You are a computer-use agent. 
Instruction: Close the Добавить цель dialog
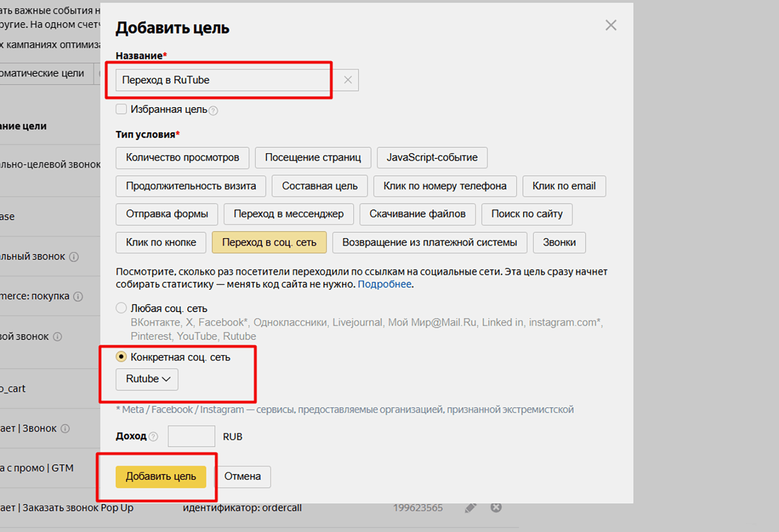pyautogui.click(x=611, y=25)
